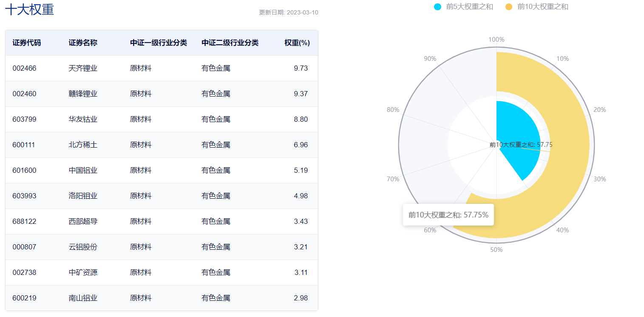Select the 洛阳钼业 stock name
The width and height of the screenshot is (644, 317).
[x=83, y=196]
